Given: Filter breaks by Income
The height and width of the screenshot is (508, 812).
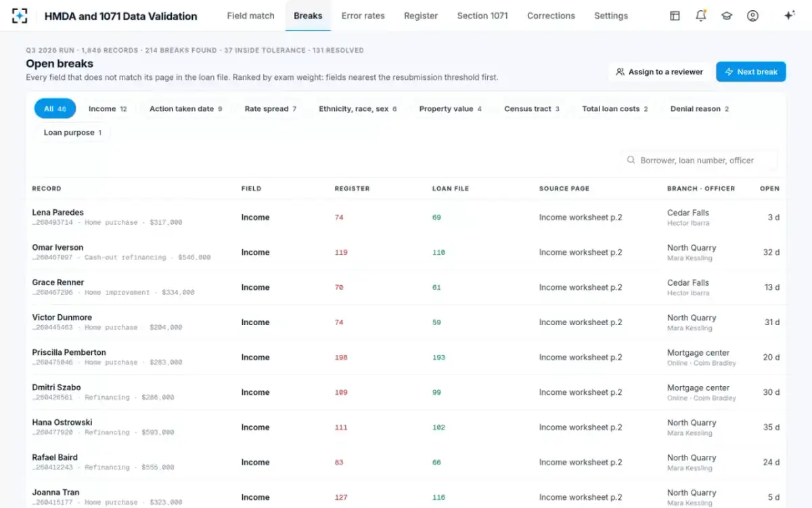Looking at the screenshot, I should point(108,109).
